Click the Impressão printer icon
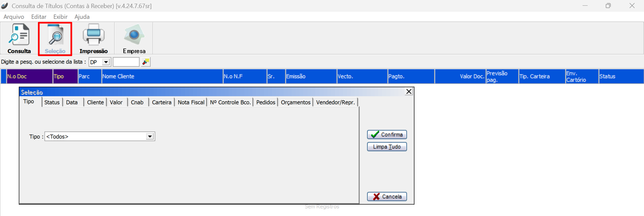The width and height of the screenshot is (644, 216). (x=93, y=38)
